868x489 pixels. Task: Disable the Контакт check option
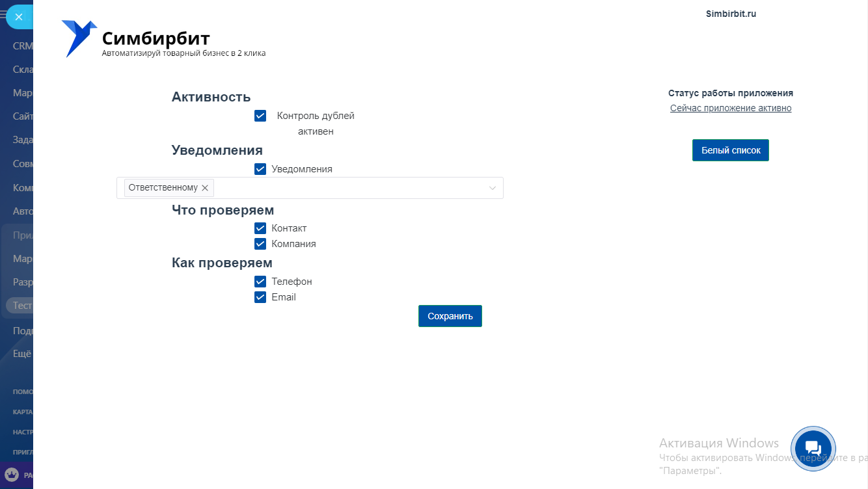click(260, 228)
